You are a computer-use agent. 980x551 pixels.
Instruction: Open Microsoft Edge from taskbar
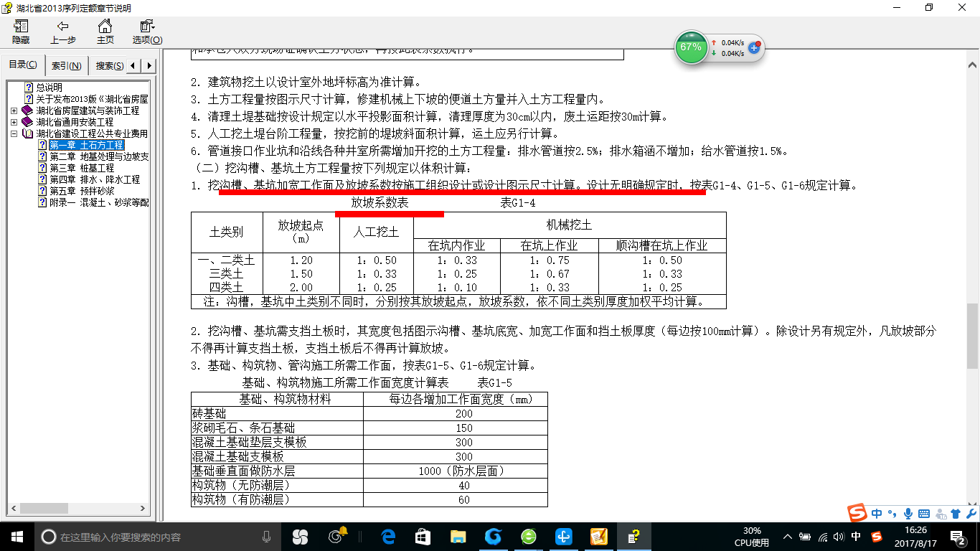coord(388,537)
